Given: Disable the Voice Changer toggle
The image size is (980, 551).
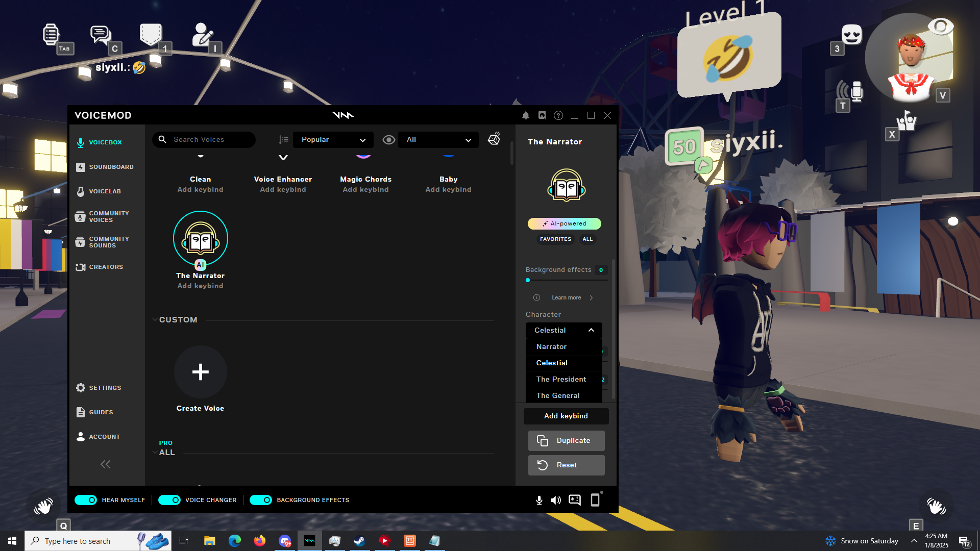Looking at the screenshot, I should click(x=169, y=500).
